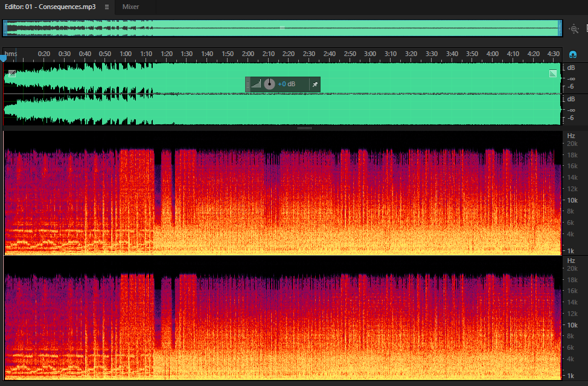The width and height of the screenshot is (588, 386).
Task: Click the lower channel's -6 amplitude label
Action: 570,118
